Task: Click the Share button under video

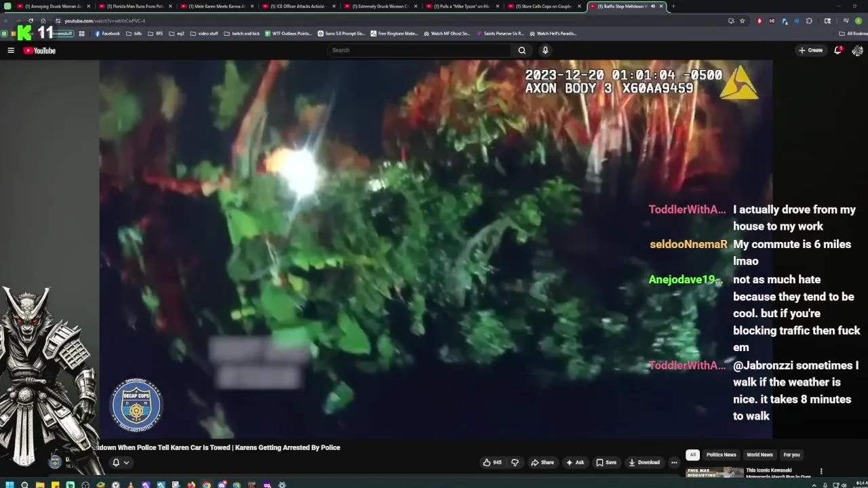Action: (x=542, y=462)
